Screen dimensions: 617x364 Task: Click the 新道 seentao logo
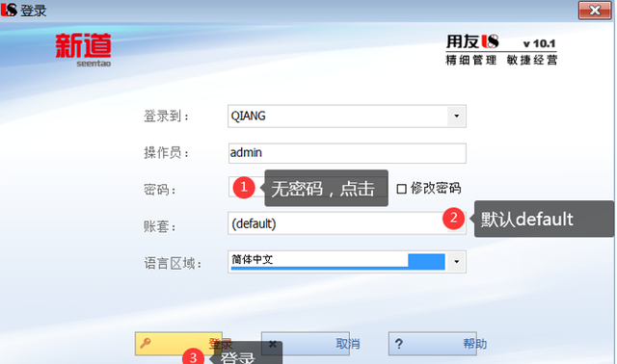point(84,50)
